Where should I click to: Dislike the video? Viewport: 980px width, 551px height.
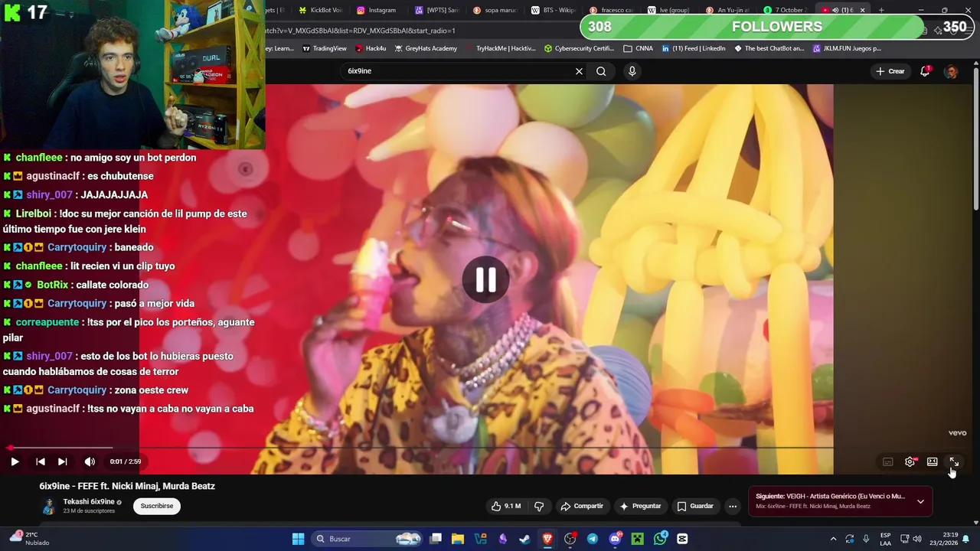539,506
